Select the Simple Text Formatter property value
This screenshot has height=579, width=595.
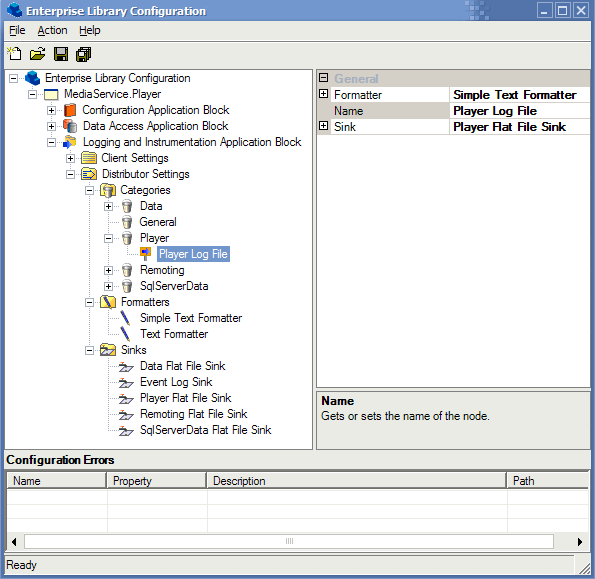[520, 95]
